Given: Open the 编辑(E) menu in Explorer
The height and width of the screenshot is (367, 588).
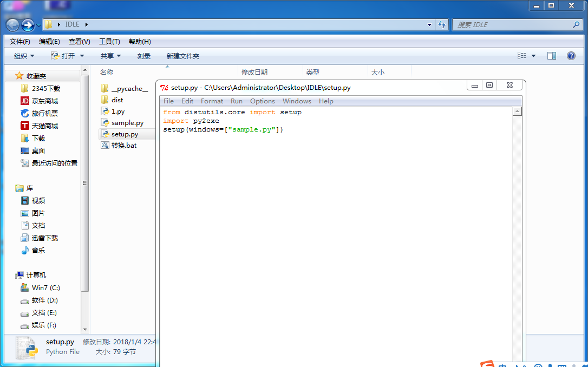Looking at the screenshot, I should coord(49,42).
